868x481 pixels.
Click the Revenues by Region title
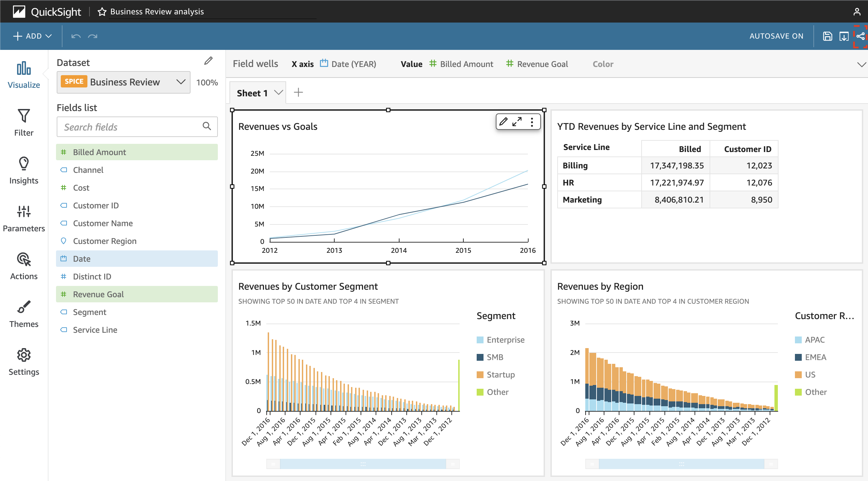tap(600, 287)
